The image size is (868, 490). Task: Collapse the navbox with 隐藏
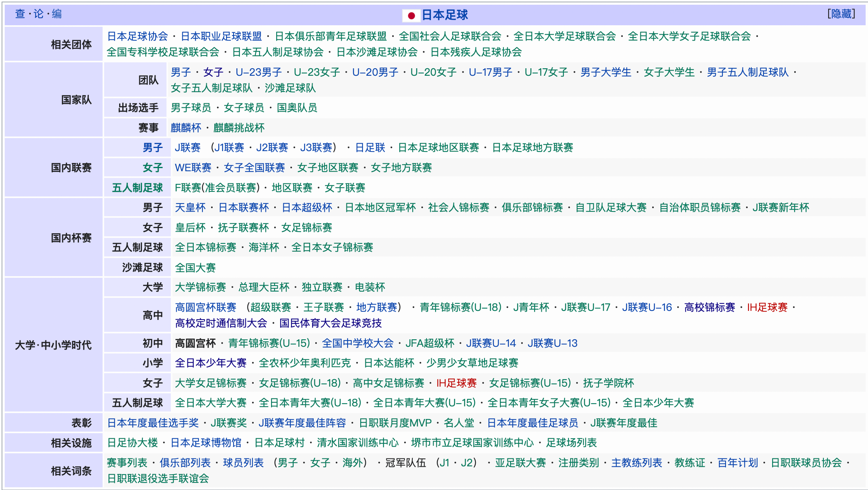point(842,14)
